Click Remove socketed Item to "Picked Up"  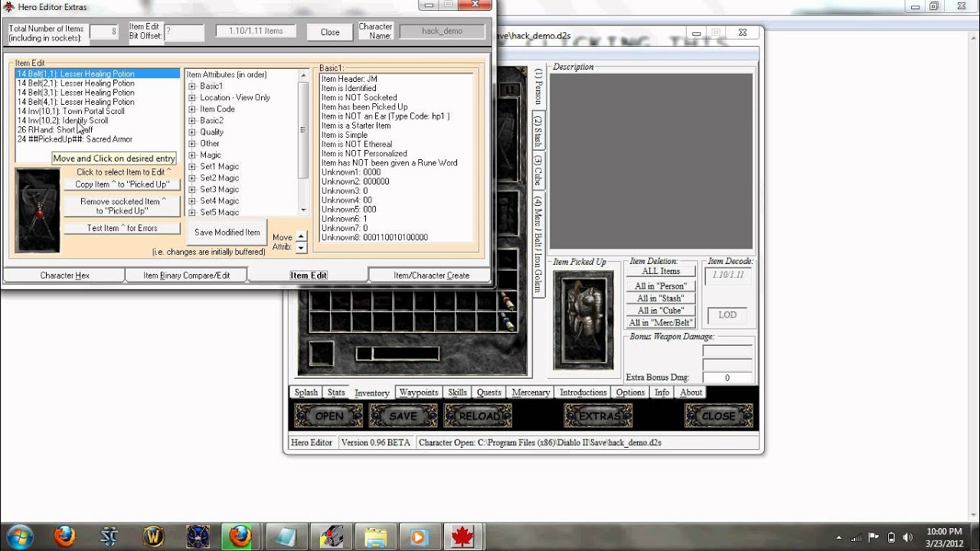coord(122,206)
